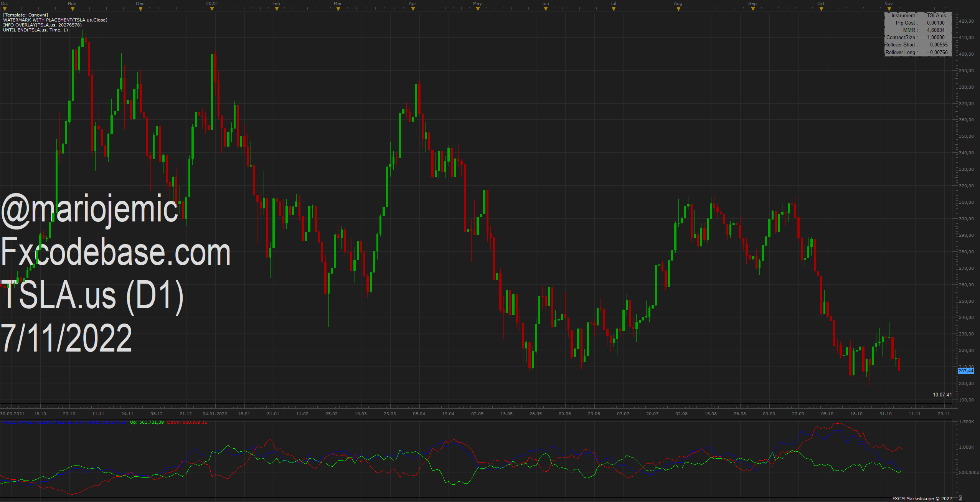Screen dimensions: 980x502
Task: Click the 10:07:41 time countdown
Action: pyautogui.click(x=942, y=395)
